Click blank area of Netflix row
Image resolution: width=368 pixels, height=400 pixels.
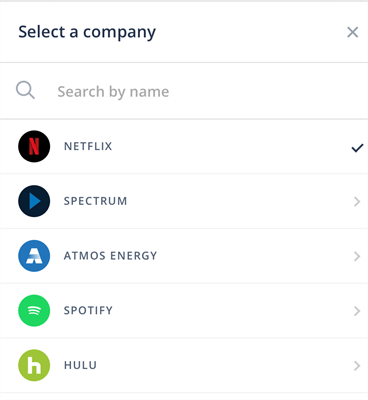(x=230, y=146)
